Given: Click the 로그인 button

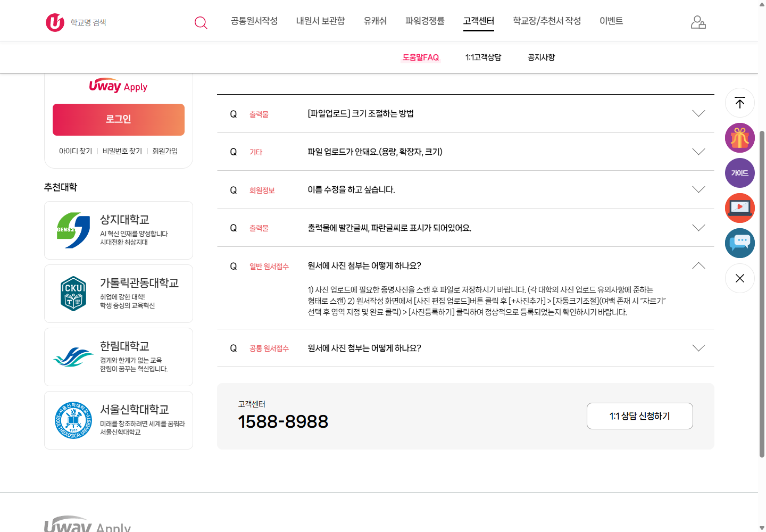Looking at the screenshot, I should (x=119, y=120).
